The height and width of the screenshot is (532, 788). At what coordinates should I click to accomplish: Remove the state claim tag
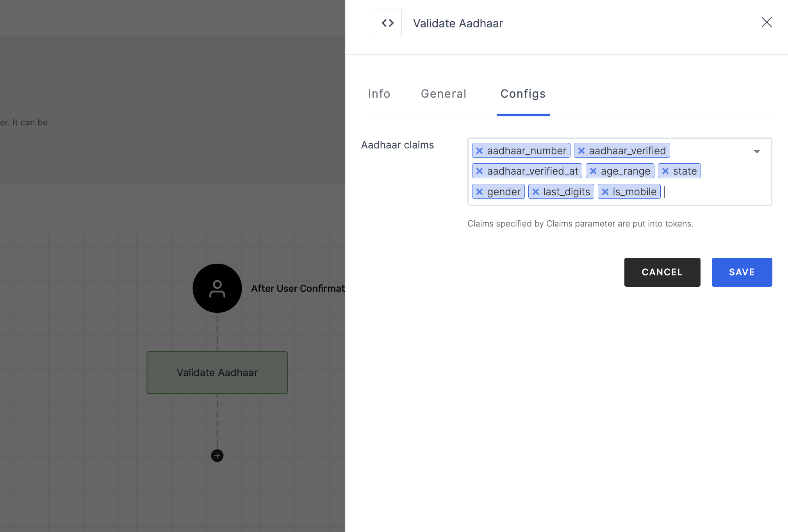coord(665,171)
